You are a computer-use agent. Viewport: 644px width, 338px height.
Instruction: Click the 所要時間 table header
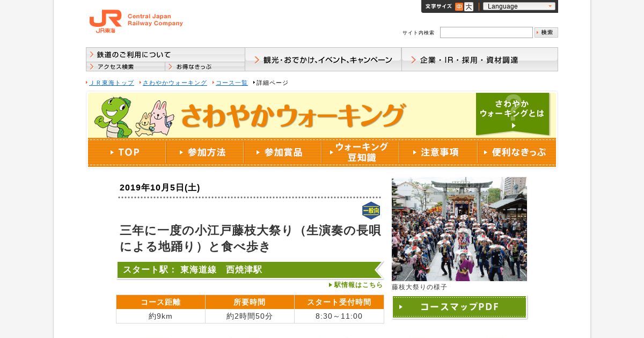click(x=250, y=302)
